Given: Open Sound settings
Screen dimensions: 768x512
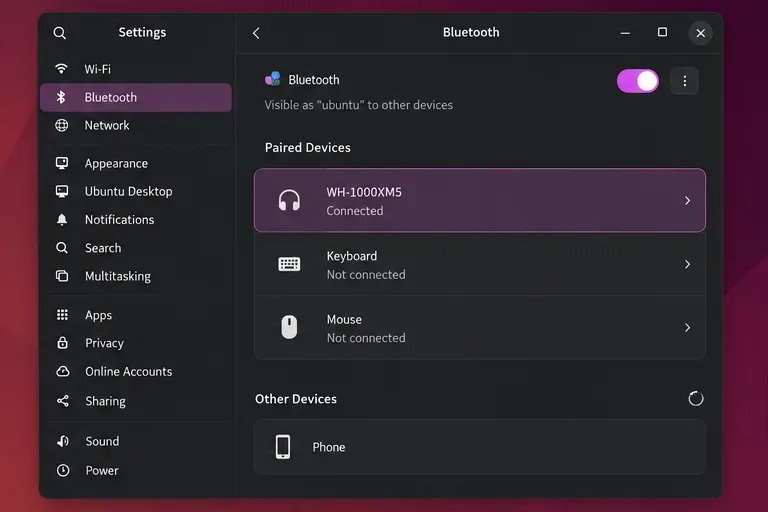Looking at the screenshot, I should click(x=136, y=441).
